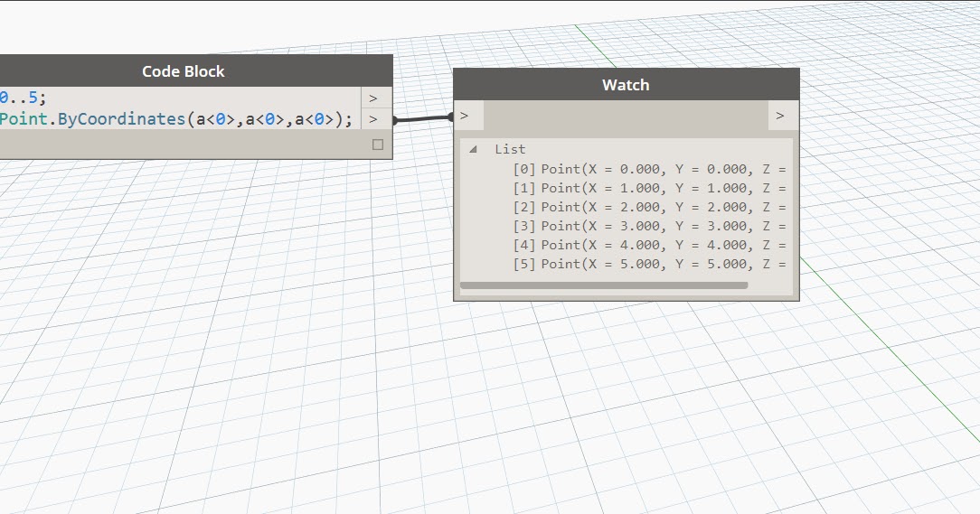
Task: Collapse the List tree in Watch
Action: coord(473,149)
